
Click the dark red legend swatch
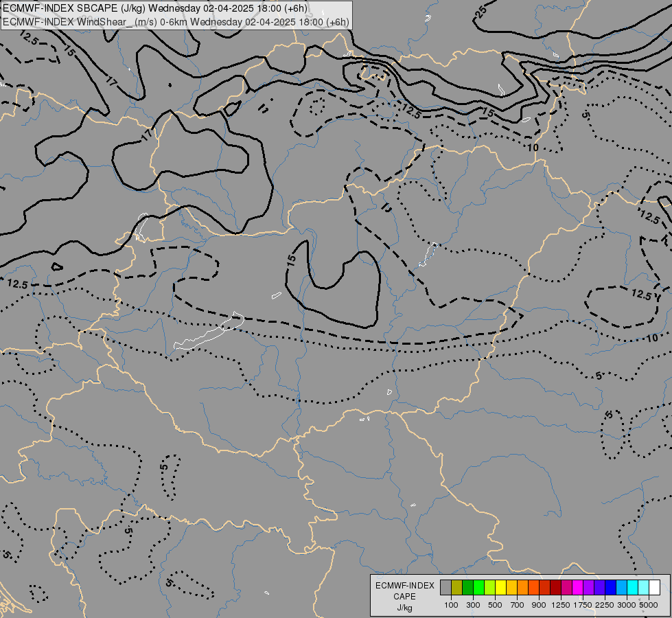[555, 587]
